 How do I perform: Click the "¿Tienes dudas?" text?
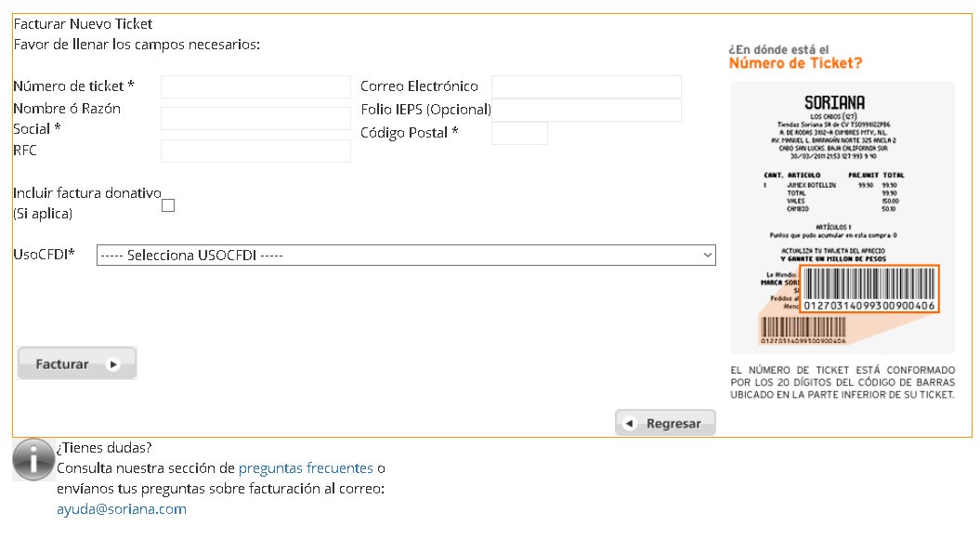[104, 448]
